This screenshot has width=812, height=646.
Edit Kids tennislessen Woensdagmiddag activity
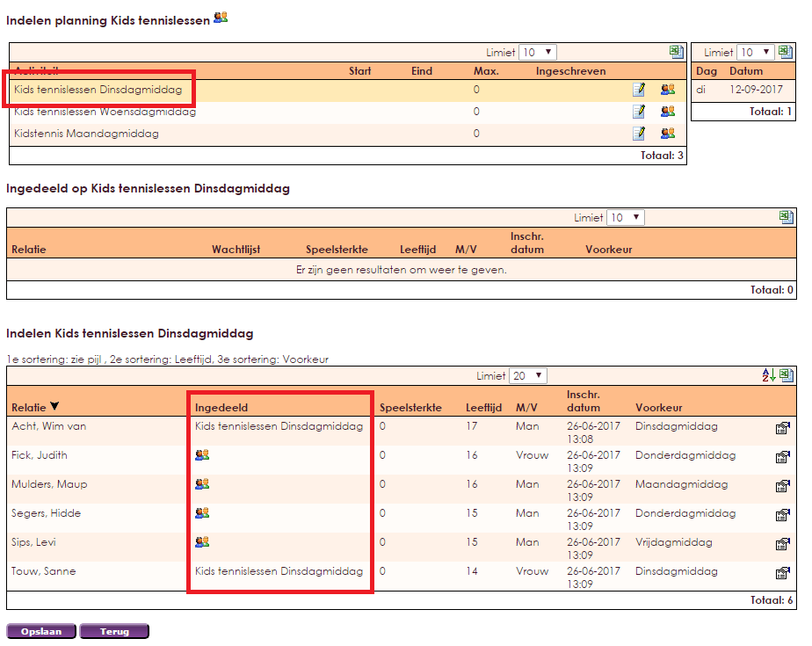(639, 112)
